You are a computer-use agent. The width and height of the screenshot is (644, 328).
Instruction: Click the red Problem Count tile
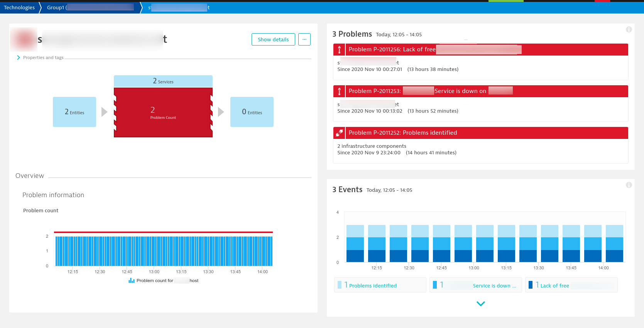163,113
